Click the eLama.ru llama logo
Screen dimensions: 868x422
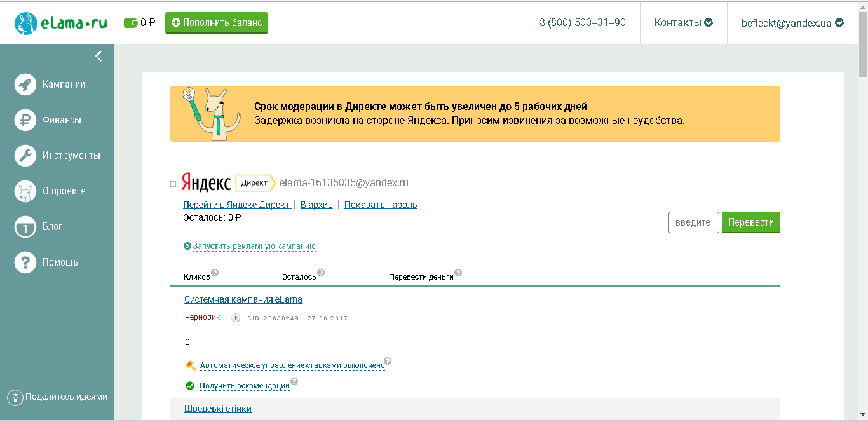tap(60, 24)
